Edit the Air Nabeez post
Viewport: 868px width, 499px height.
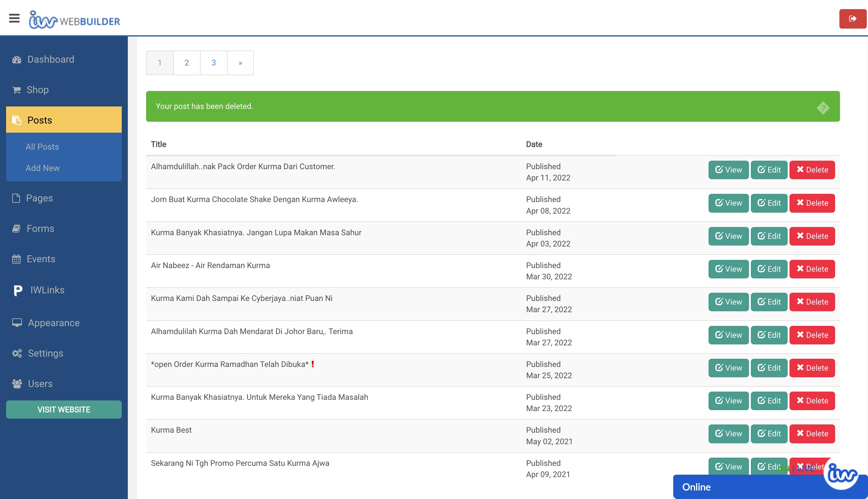click(768, 269)
